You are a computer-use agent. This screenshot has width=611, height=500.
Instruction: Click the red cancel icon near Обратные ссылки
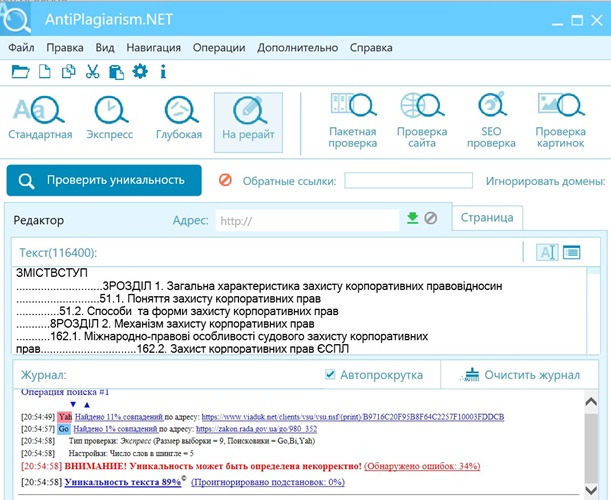[x=225, y=180]
